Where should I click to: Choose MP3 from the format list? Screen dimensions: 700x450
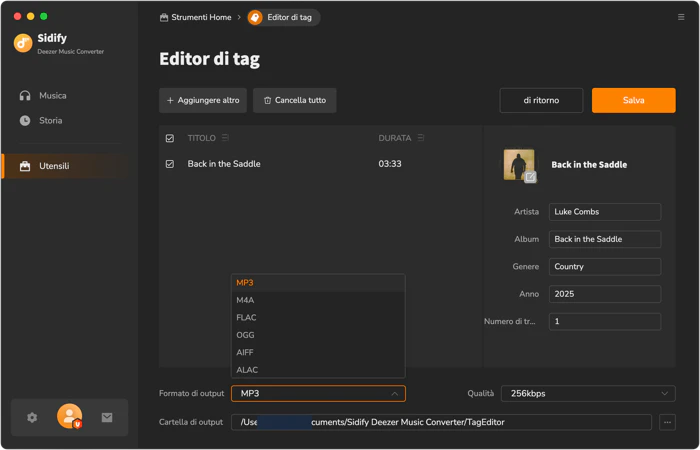point(318,283)
